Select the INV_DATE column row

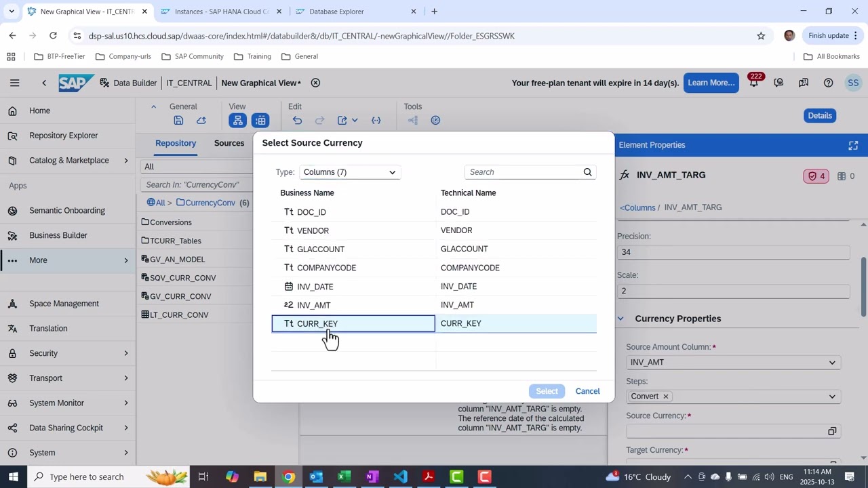434,287
